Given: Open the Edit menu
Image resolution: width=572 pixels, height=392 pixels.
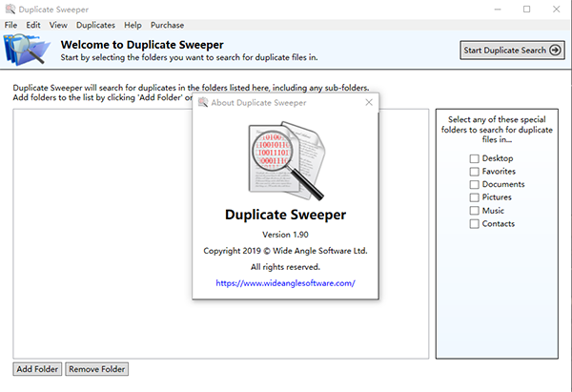Looking at the screenshot, I should click(x=33, y=25).
